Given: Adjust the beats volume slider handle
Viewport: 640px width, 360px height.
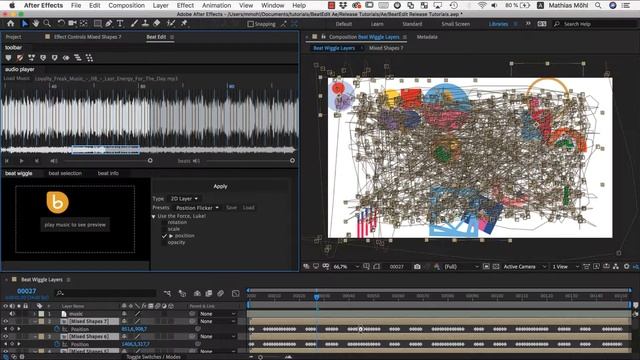Looking at the screenshot, I should (x=292, y=161).
